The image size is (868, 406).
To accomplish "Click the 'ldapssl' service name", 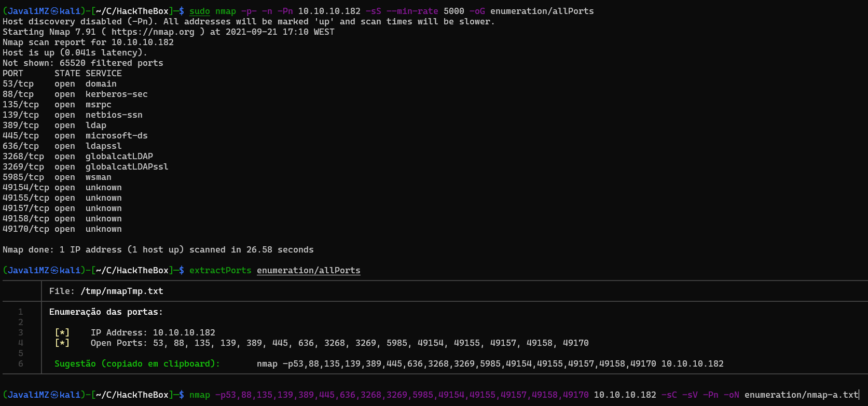I will (x=104, y=146).
